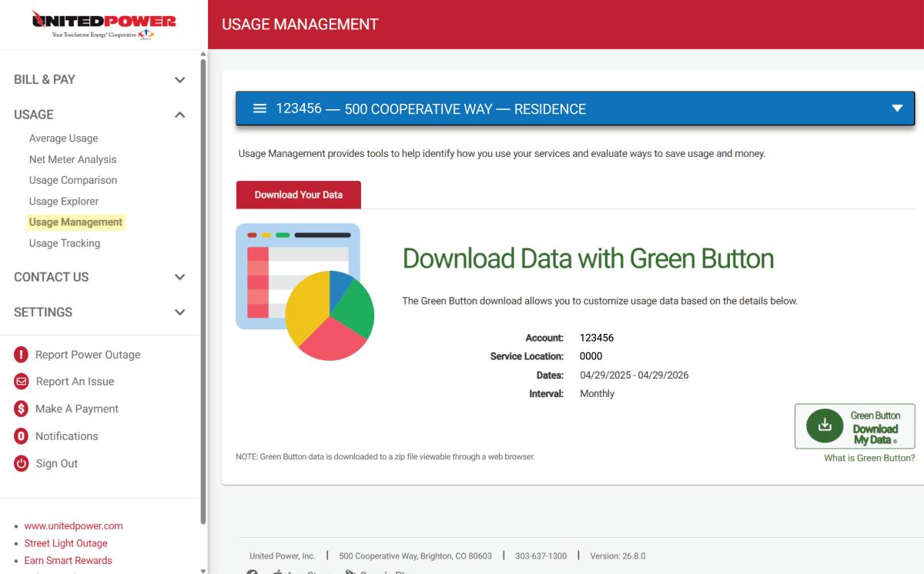Click account 123456 — 500 Cooperative Way text
Image resolution: width=924 pixels, height=574 pixels.
click(x=431, y=108)
